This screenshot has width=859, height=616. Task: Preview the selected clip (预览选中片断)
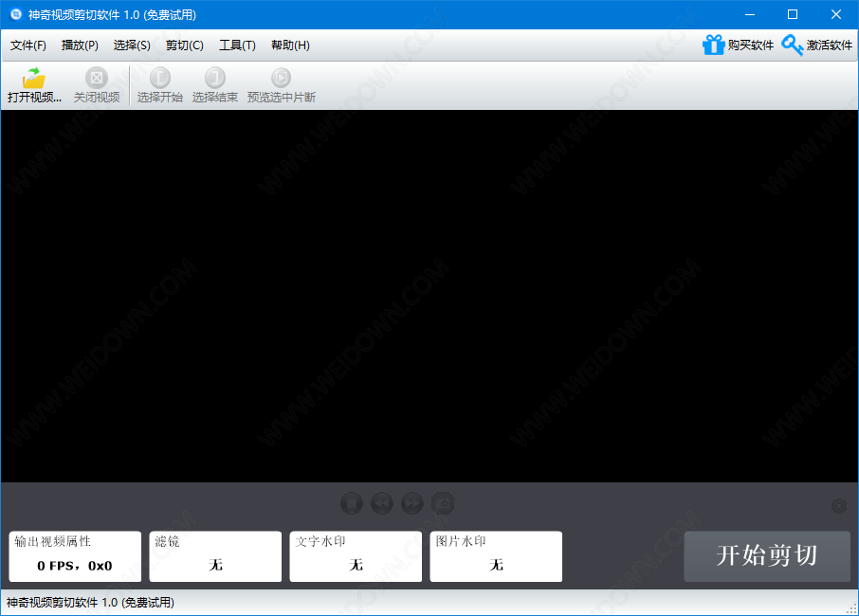[282, 79]
